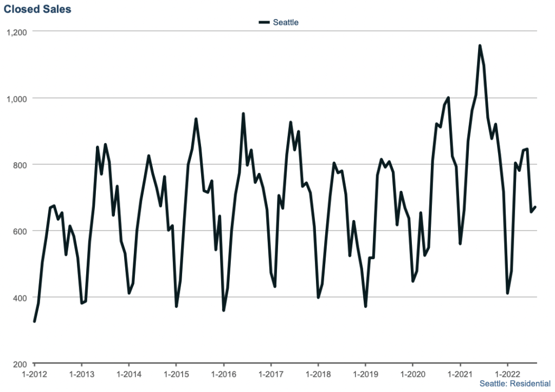This screenshot has width=555, height=392.
Task: Click the final data point on the line
Action: 535,207
